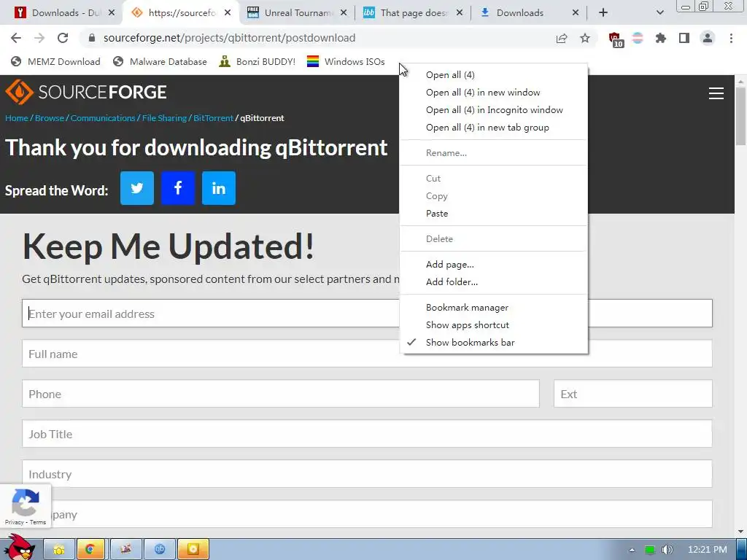Open Windows ISOs bookmark
747x560 pixels.
346,61
